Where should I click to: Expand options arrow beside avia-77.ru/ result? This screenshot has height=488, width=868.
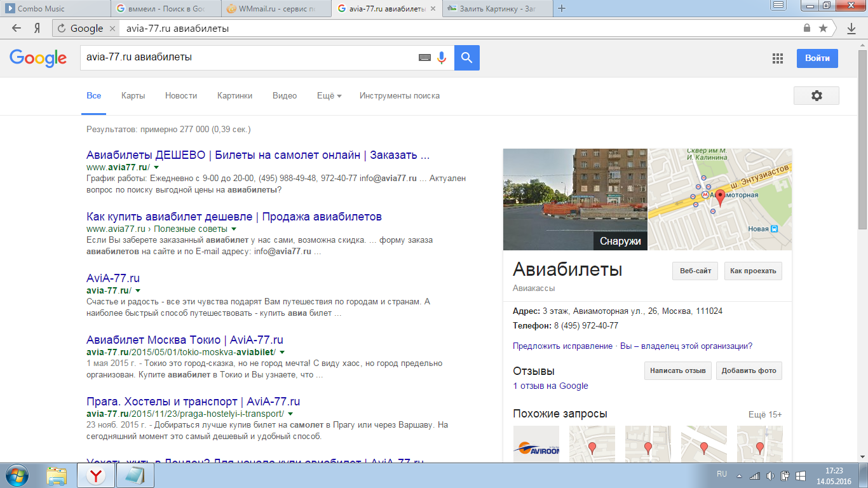[x=138, y=290]
